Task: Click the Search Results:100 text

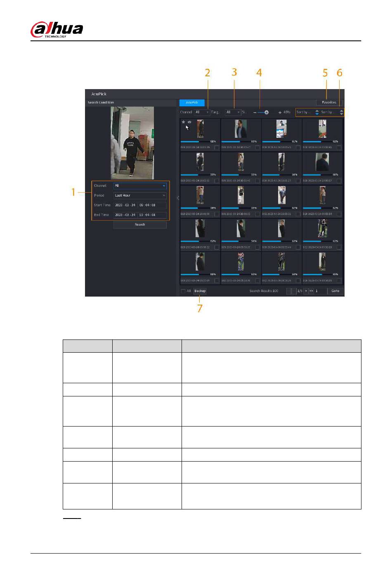Action: click(264, 291)
